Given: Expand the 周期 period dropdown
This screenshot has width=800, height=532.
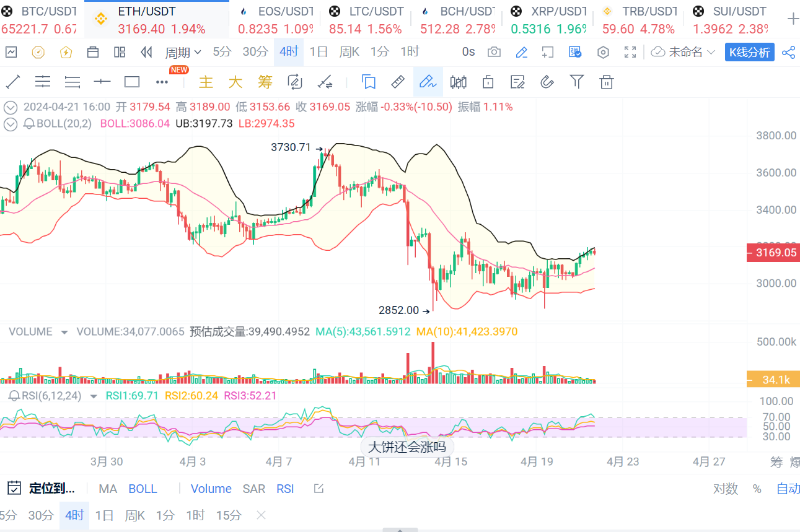Looking at the screenshot, I should tap(183, 52).
